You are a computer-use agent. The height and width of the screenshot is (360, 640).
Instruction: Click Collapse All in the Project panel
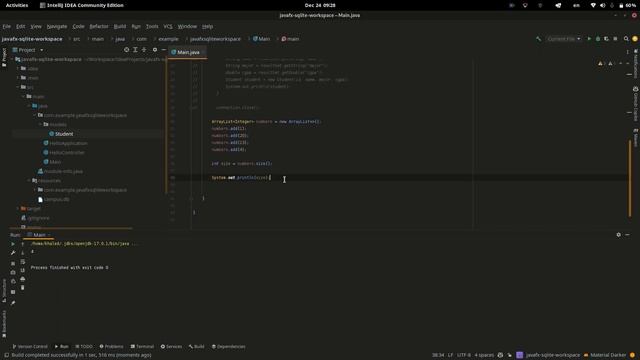pyautogui.click(x=144, y=50)
